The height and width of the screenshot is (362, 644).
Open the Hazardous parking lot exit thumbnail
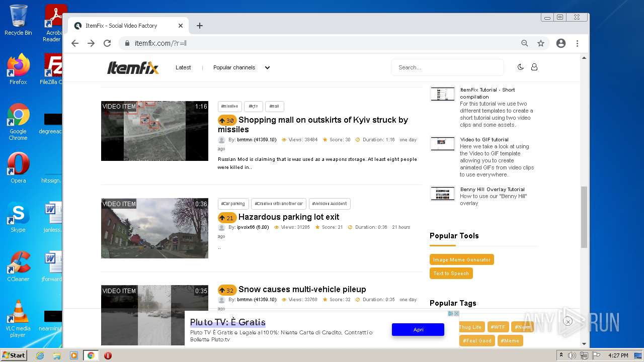click(x=154, y=228)
